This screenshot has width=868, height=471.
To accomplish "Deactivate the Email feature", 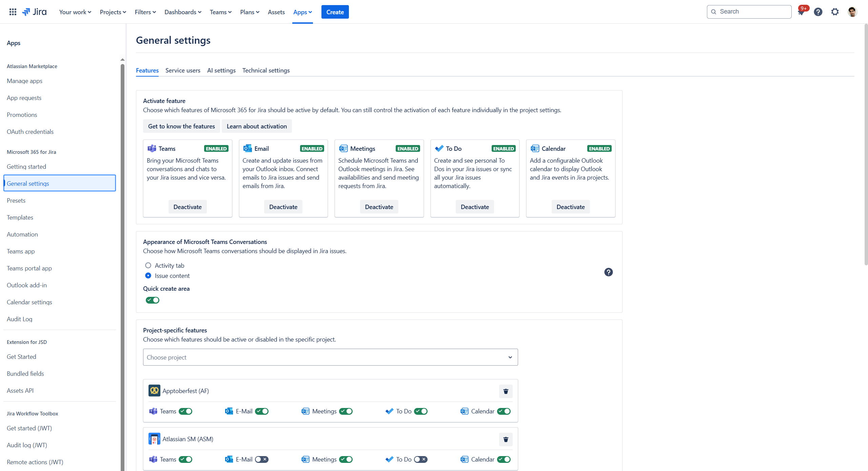I will [x=283, y=207].
